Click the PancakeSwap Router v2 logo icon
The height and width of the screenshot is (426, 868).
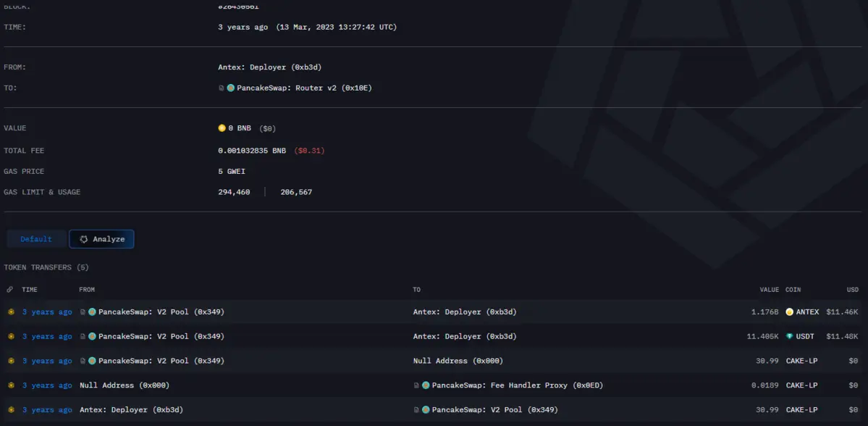tap(231, 88)
